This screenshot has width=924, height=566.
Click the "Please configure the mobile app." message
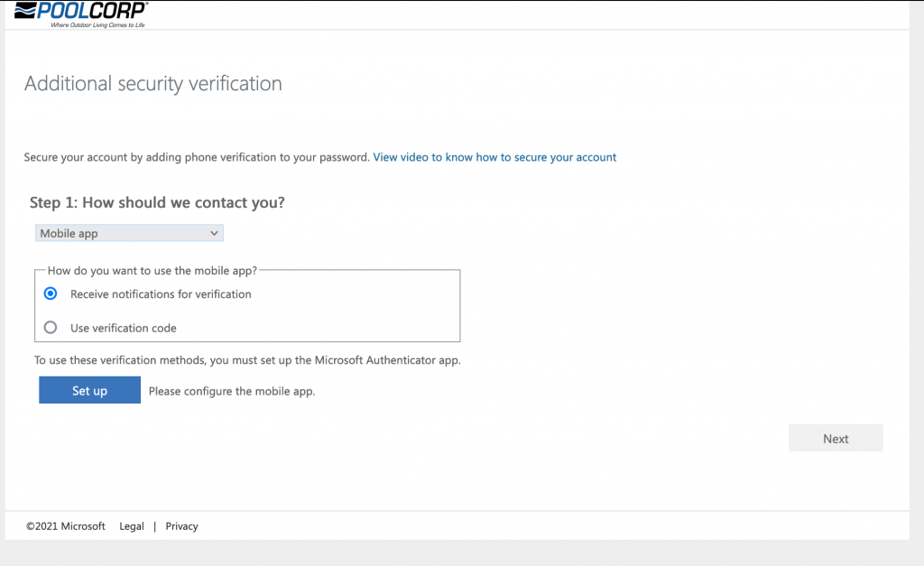pos(232,392)
